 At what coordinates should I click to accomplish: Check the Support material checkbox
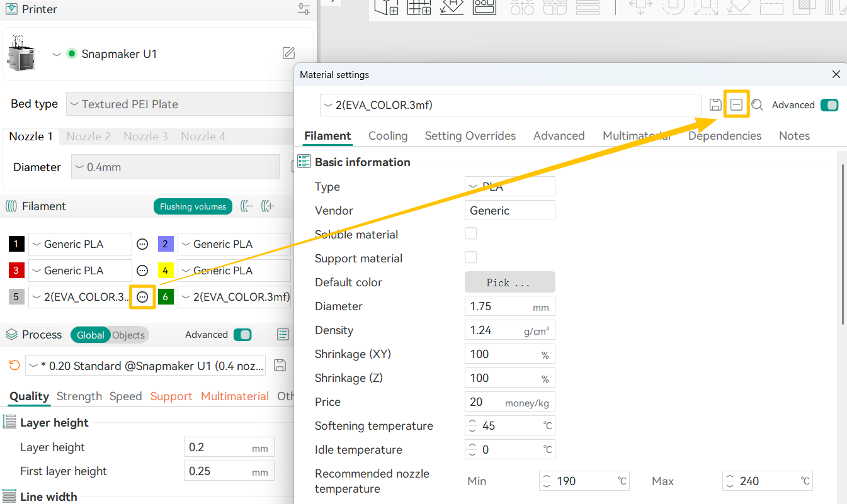(x=470, y=258)
